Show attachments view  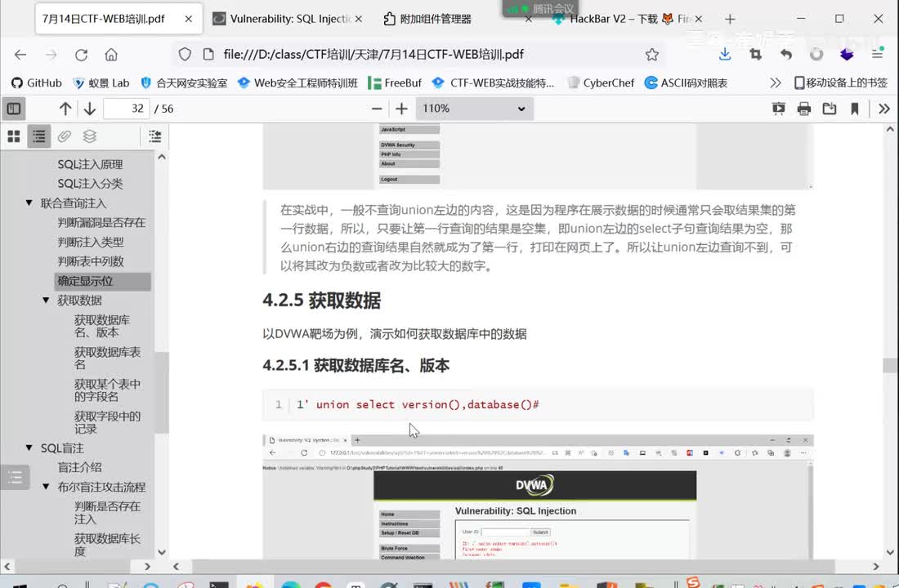point(65,136)
